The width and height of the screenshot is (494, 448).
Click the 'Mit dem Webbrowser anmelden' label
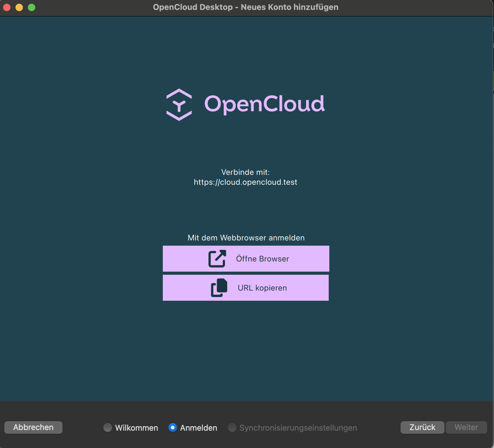[246, 238]
